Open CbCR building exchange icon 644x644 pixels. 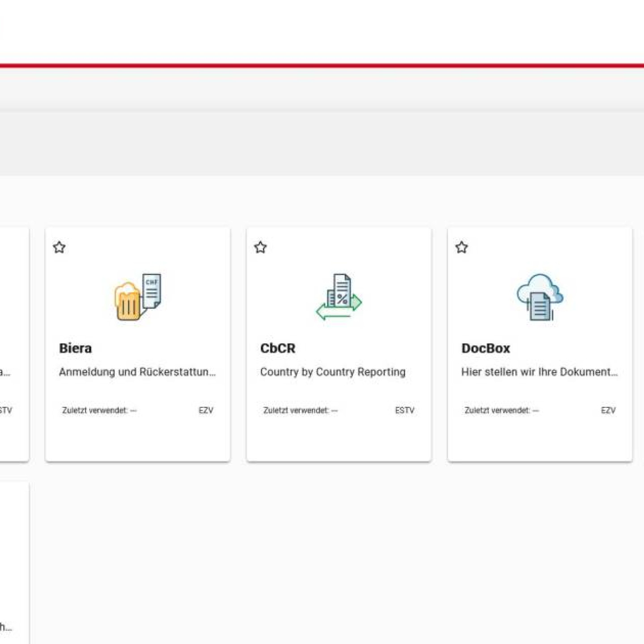(x=339, y=297)
